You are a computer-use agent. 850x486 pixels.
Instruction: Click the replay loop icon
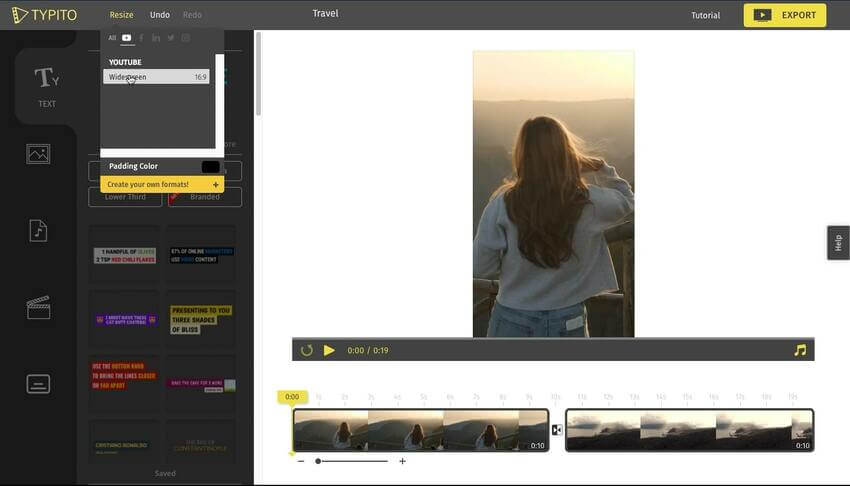pos(307,351)
